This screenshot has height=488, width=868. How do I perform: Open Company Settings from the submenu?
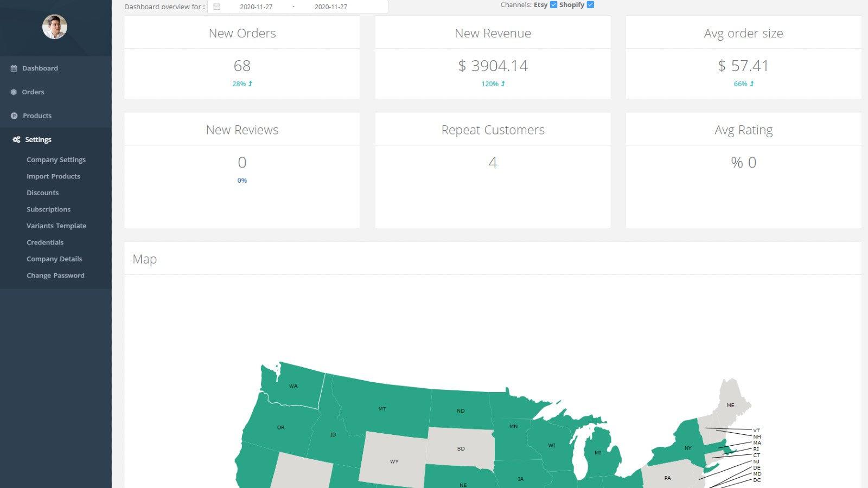pos(56,159)
